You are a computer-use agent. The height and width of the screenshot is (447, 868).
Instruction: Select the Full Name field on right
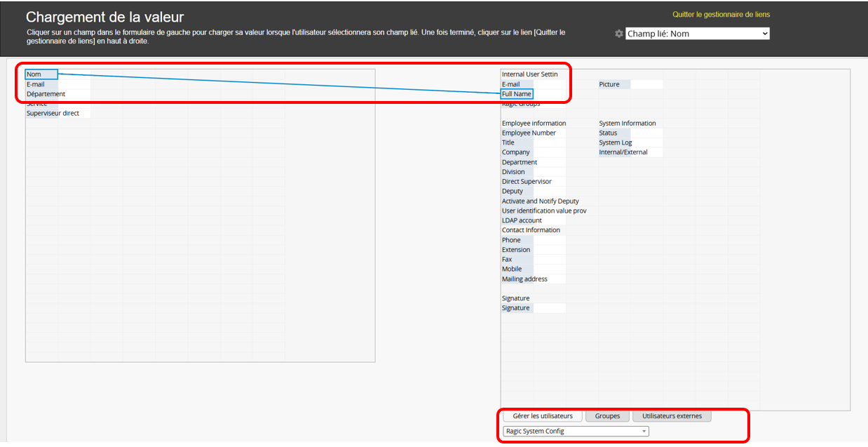(x=517, y=94)
